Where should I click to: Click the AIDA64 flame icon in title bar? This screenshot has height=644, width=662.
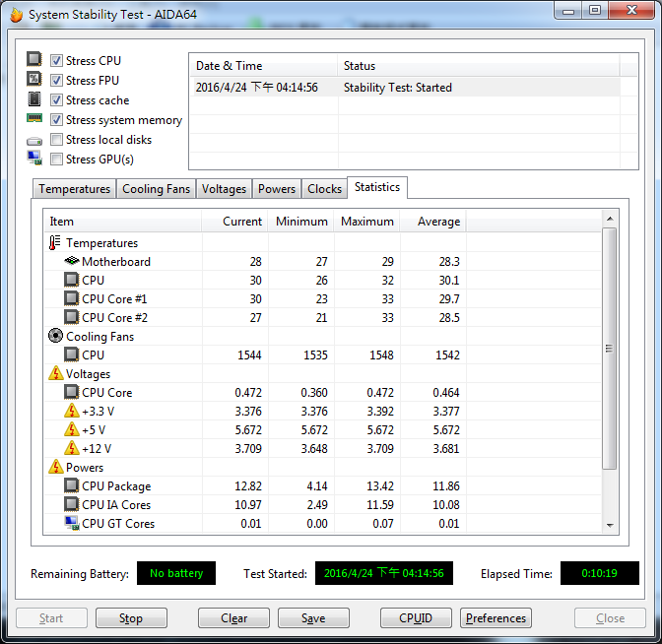click(x=15, y=15)
